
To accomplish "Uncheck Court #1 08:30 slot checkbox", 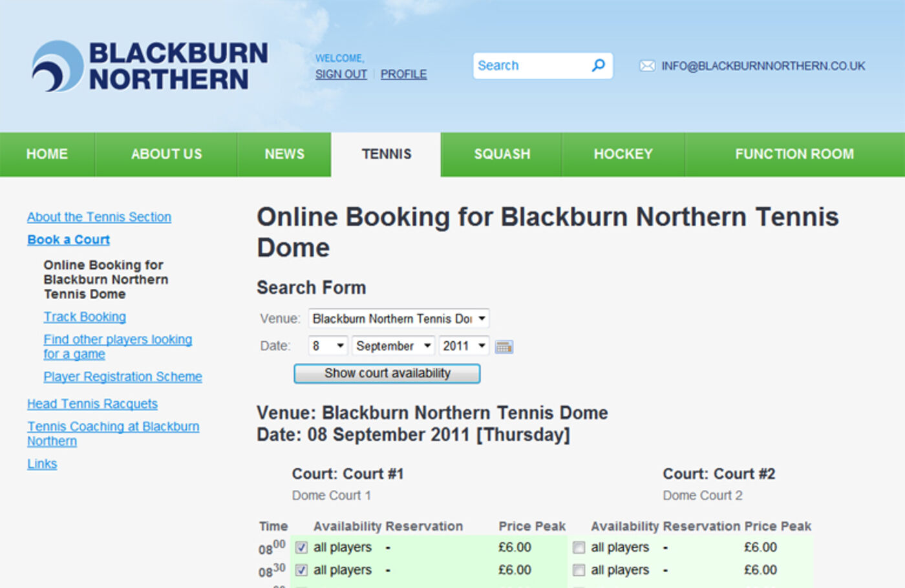I will point(301,571).
